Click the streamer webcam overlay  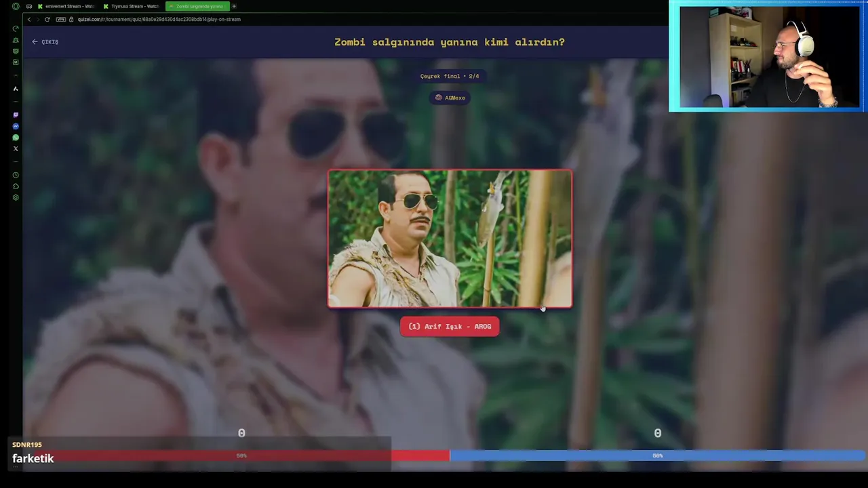point(768,56)
